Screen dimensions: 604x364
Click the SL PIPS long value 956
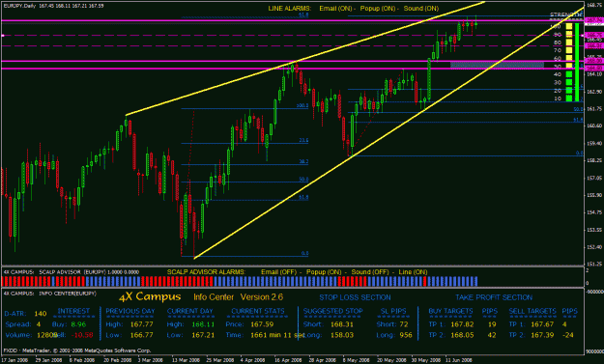click(406, 335)
